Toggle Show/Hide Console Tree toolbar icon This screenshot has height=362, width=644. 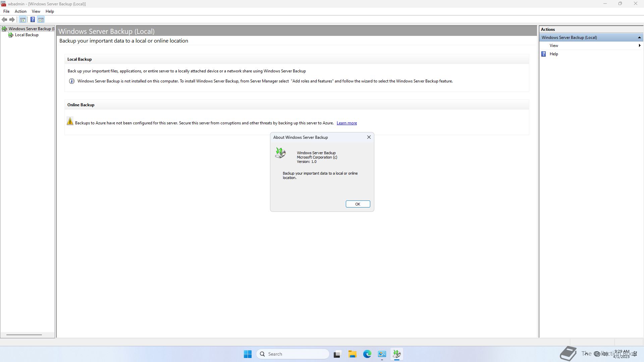point(23,19)
